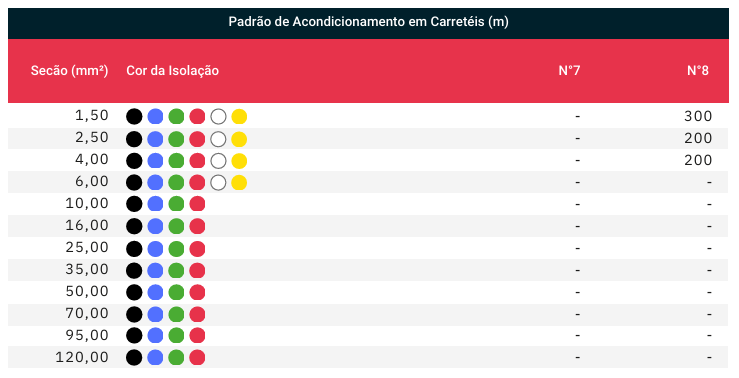Click the yellow color dot in the 2,50 row
The height and width of the screenshot is (378, 739).
pos(239,139)
